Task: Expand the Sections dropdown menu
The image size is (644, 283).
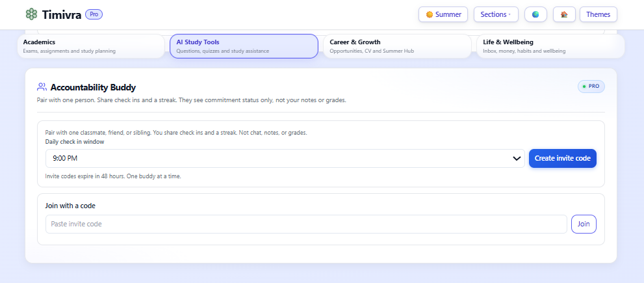Action: point(496,14)
